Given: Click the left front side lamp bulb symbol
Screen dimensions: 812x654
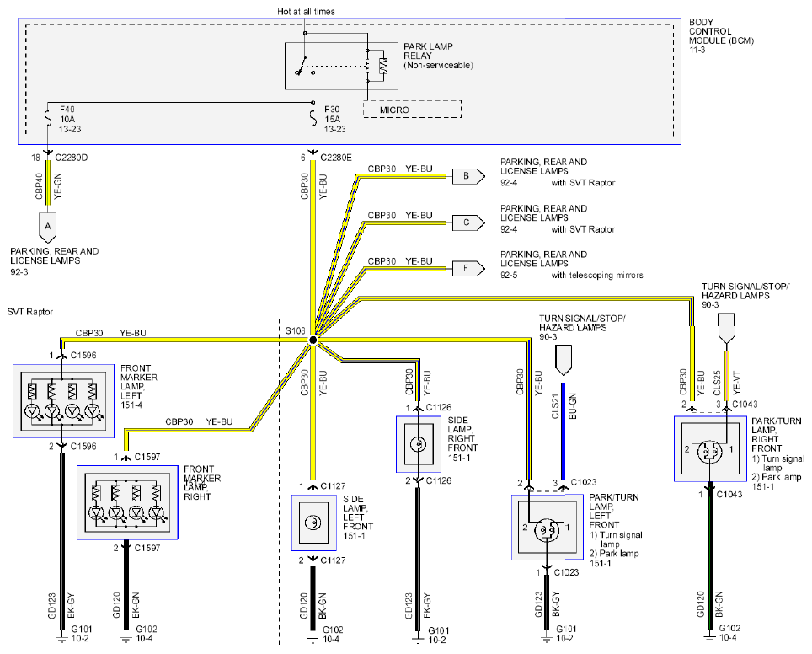Looking at the screenshot, I should 313,523.
